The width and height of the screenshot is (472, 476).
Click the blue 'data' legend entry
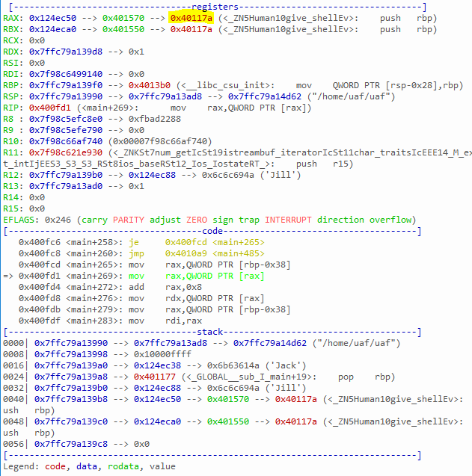(x=87, y=466)
